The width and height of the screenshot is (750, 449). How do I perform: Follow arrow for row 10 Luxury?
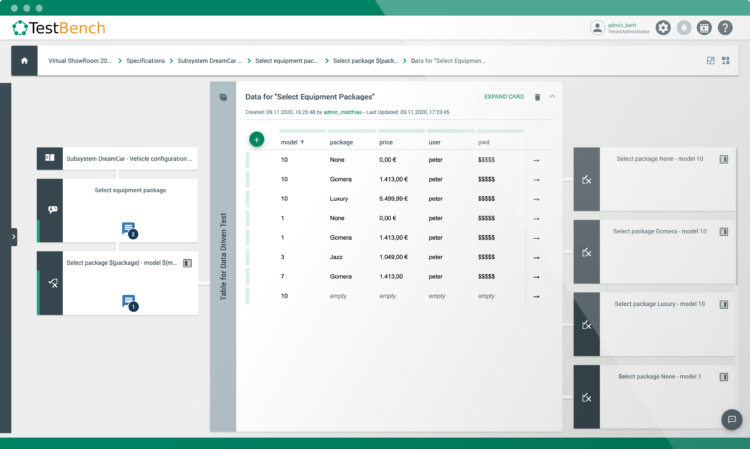coord(536,199)
